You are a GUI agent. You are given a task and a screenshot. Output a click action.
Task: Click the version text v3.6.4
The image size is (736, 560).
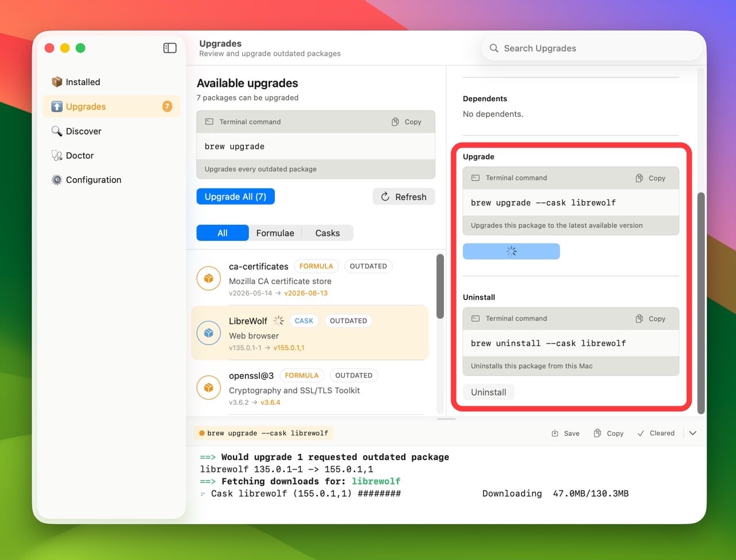pyautogui.click(x=270, y=402)
